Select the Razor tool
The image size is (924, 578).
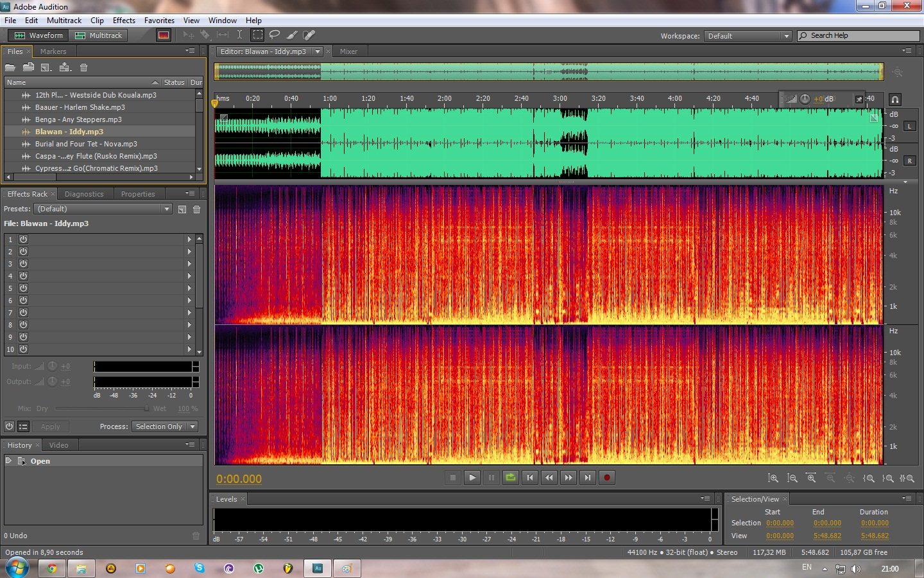point(205,35)
